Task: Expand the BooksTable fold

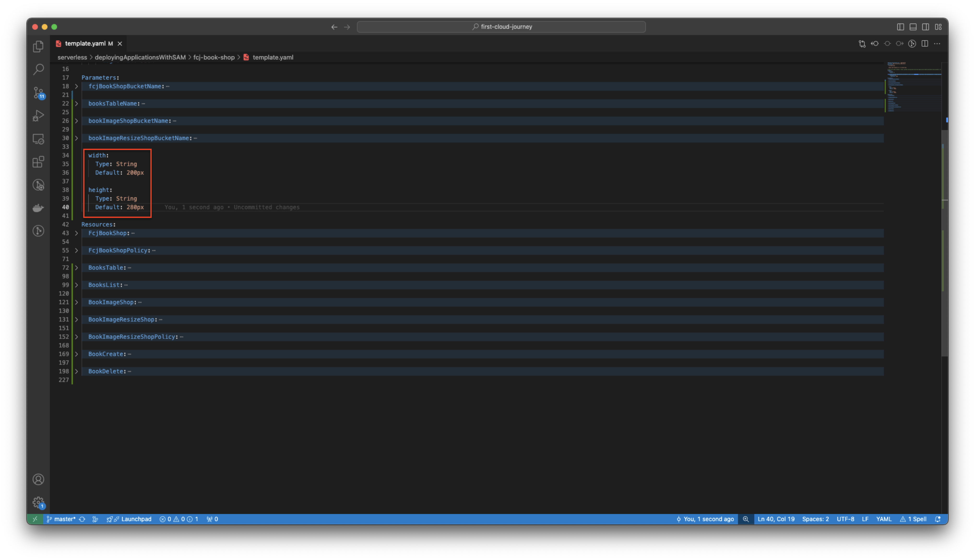Action: pyautogui.click(x=77, y=268)
